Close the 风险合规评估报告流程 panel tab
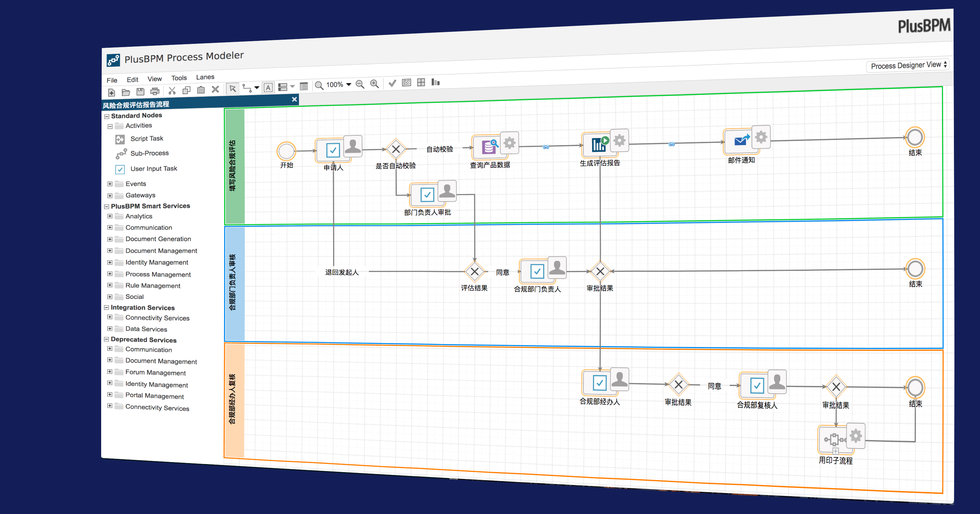 [x=294, y=99]
